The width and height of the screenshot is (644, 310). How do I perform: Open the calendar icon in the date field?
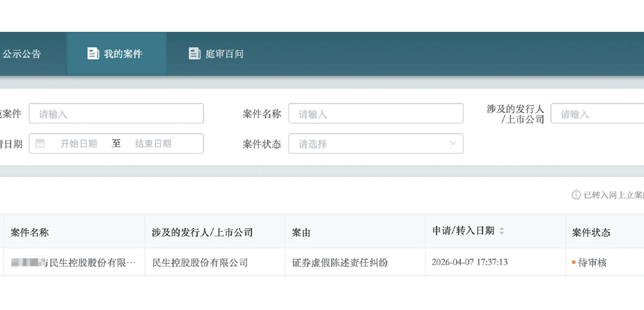(x=40, y=143)
